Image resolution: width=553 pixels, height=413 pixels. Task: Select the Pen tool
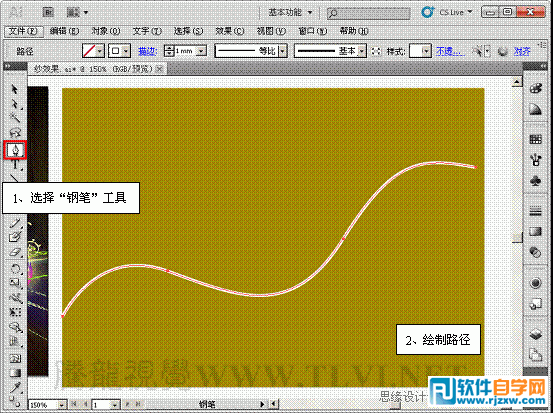[15, 150]
